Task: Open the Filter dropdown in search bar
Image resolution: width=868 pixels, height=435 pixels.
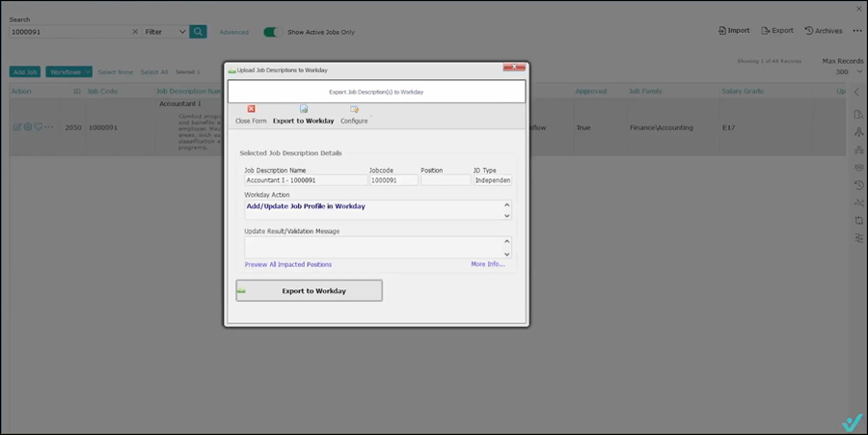Action: [x=165, y=32]
